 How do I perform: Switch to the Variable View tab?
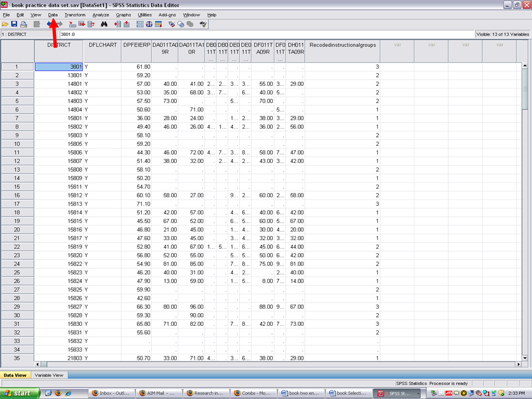[49, 375]
